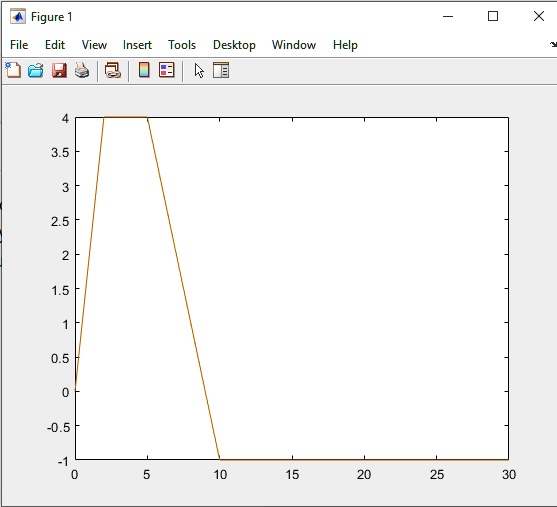Click the New Figure toolbar icon
This screenshot has width=557, height=507.
13,70
